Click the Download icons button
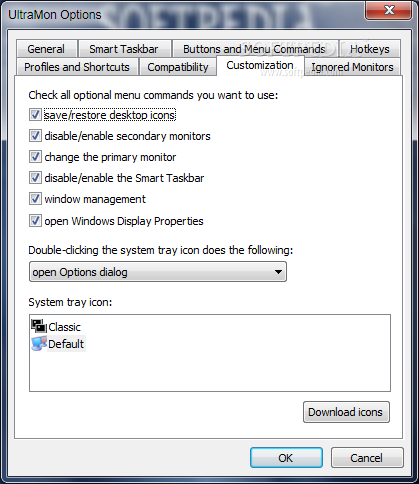The height and width of the screenshot is (484, 419). click(x=346, y=412)
